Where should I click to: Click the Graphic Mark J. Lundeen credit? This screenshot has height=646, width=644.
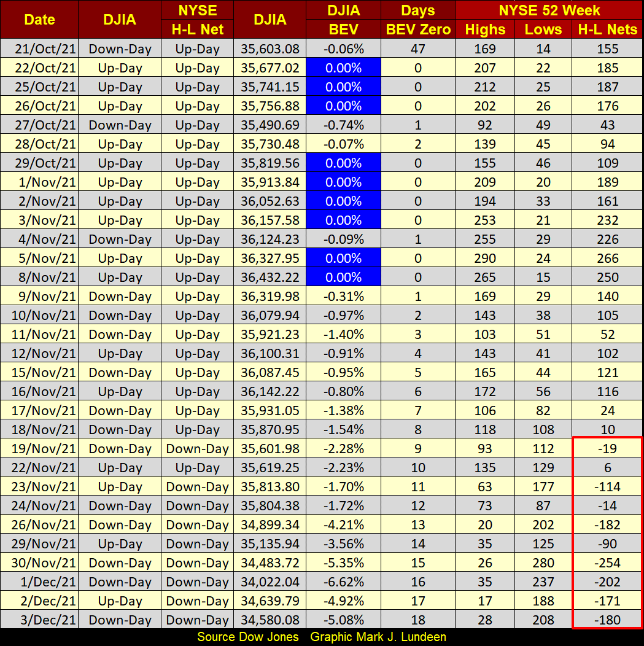click(378, 637)
